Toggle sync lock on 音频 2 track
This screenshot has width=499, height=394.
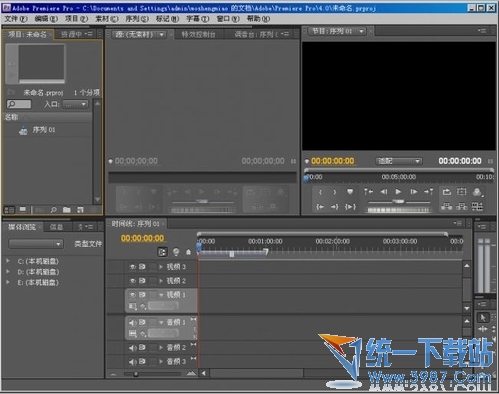pyautogui.click(x=142, y=348)
